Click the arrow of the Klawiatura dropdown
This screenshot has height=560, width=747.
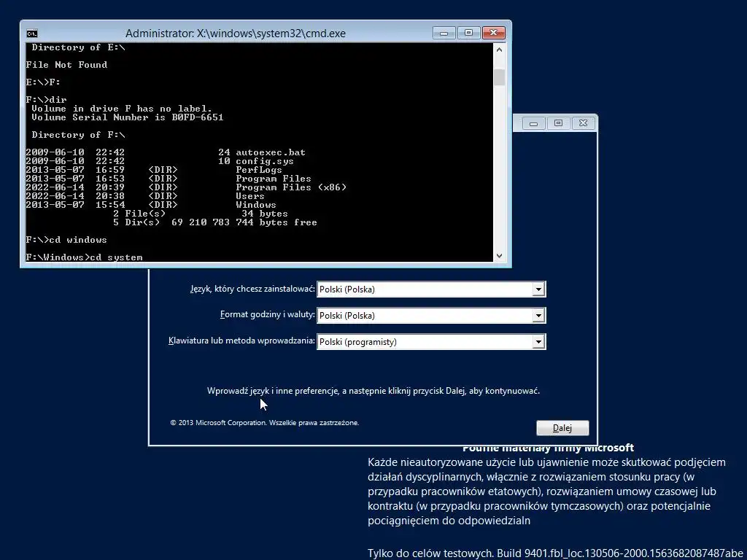[x=538, y=341]
